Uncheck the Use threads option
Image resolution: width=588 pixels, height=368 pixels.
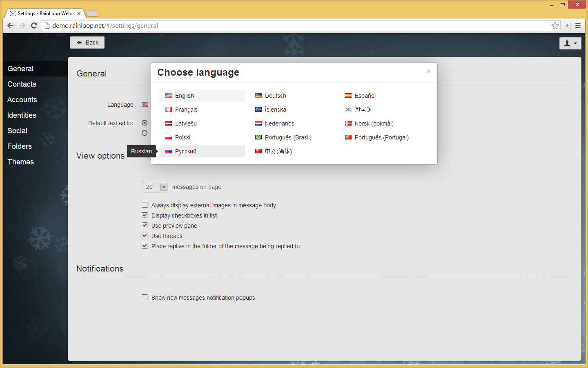click(145, 236)
